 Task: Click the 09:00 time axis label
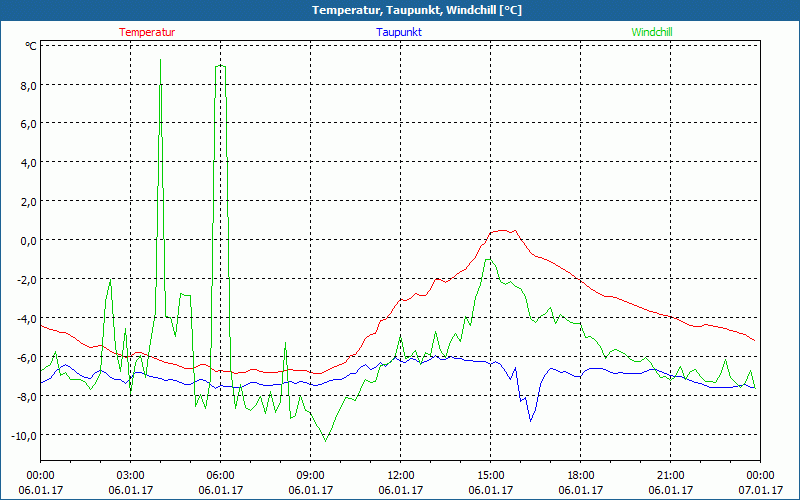311,476
